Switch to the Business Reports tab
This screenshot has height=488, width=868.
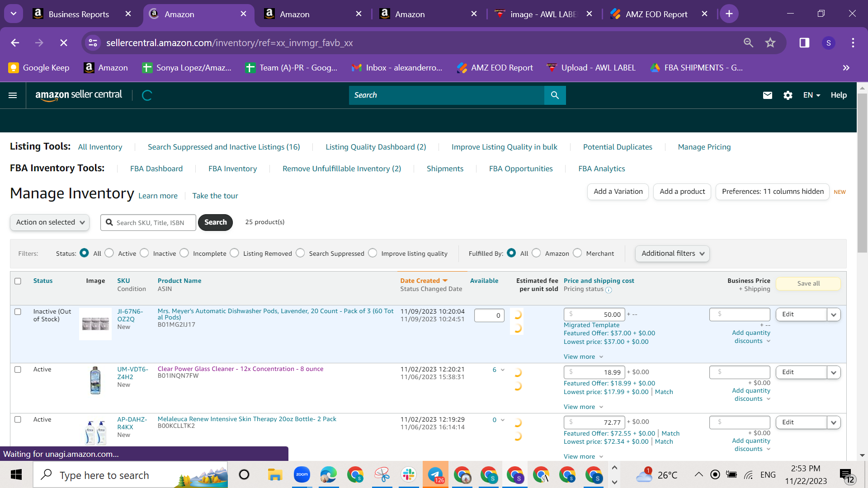(x=81, y=14)
